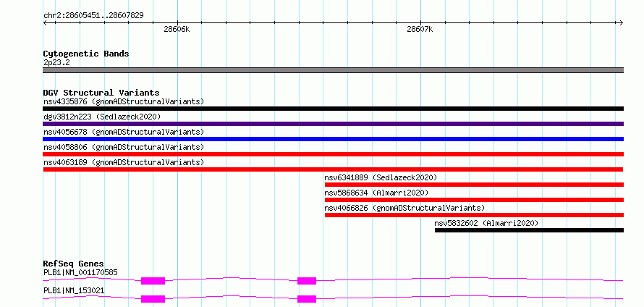The height and width of the screenshot is (307, 644).
Task: Click the purple dgv3812n223 variant bar
Action: (x=333, y=124)
